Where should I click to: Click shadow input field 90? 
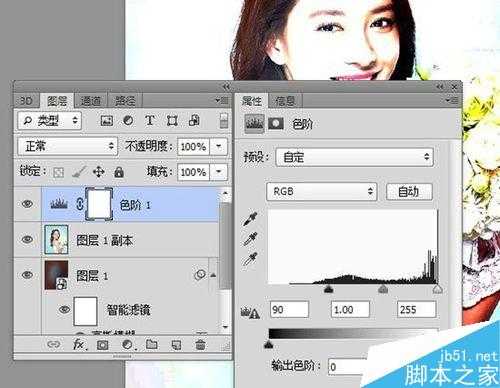click(x=289, y=310)
